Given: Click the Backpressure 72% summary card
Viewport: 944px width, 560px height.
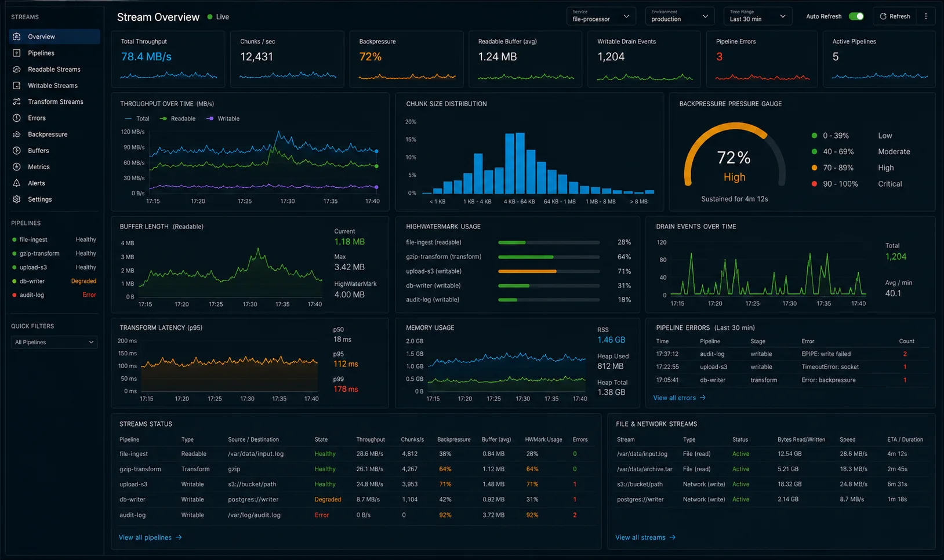Looking at the screenshot, I should click(406, 59).
